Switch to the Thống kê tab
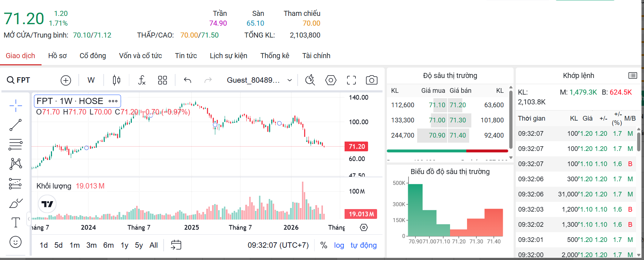This screenshot has height=260, width=644. pos(275,56)
